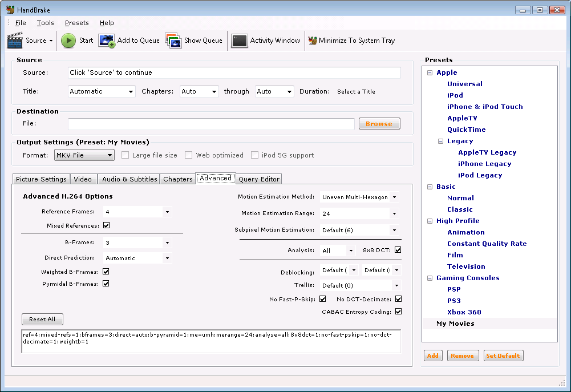Switch to Audio & Subtitles tab
This screenshot has height=392, width=571.
[x=129, y=179]
